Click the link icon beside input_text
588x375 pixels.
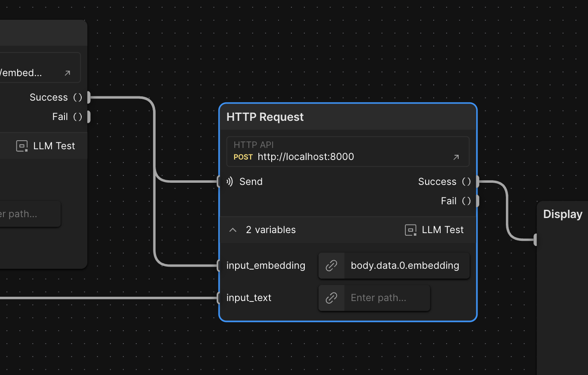pos(331,298)
